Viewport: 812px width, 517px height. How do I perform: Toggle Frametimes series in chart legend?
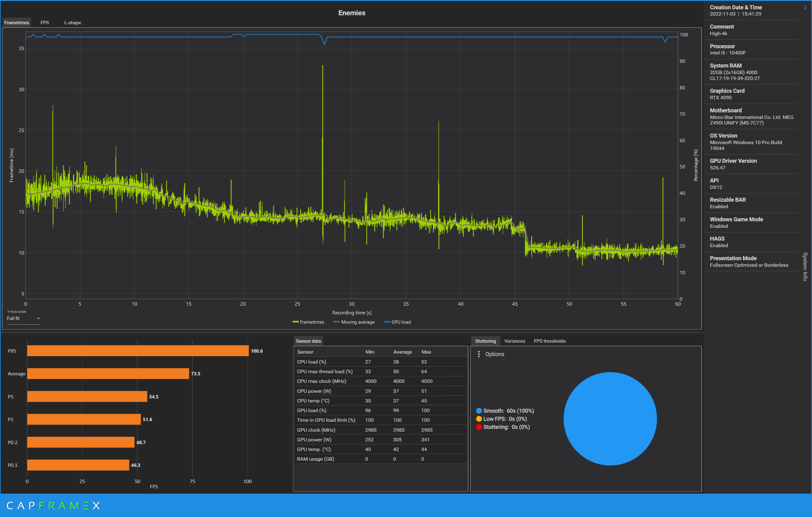(x=308, y=322)
